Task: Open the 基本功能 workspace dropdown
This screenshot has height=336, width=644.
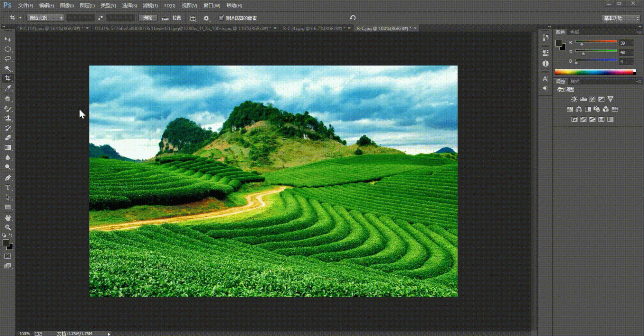Action: tap(620, 18)
